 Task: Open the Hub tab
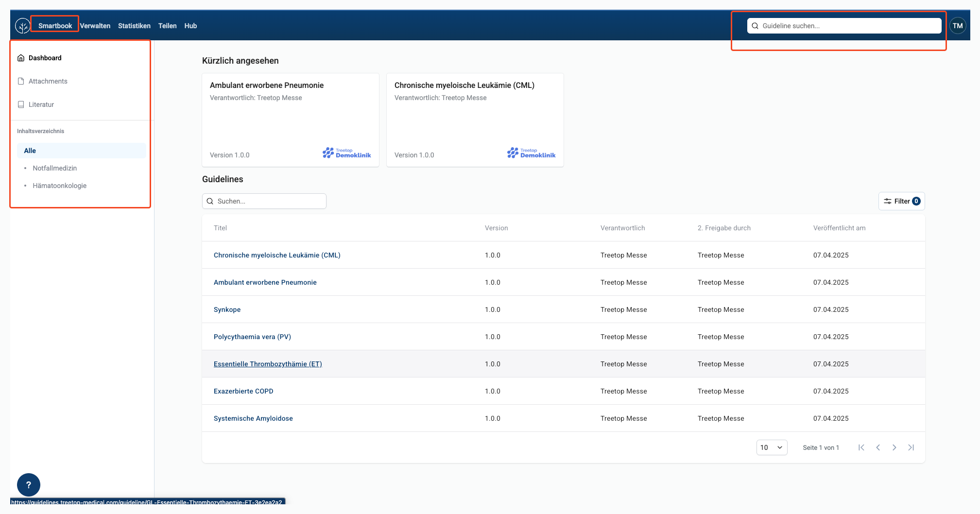190,26
